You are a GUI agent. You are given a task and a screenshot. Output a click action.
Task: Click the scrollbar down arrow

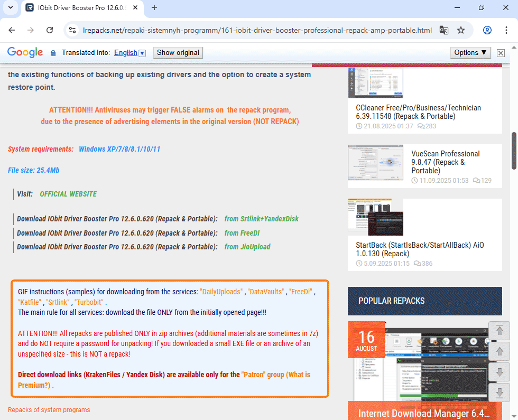click(x=514, y=416)
